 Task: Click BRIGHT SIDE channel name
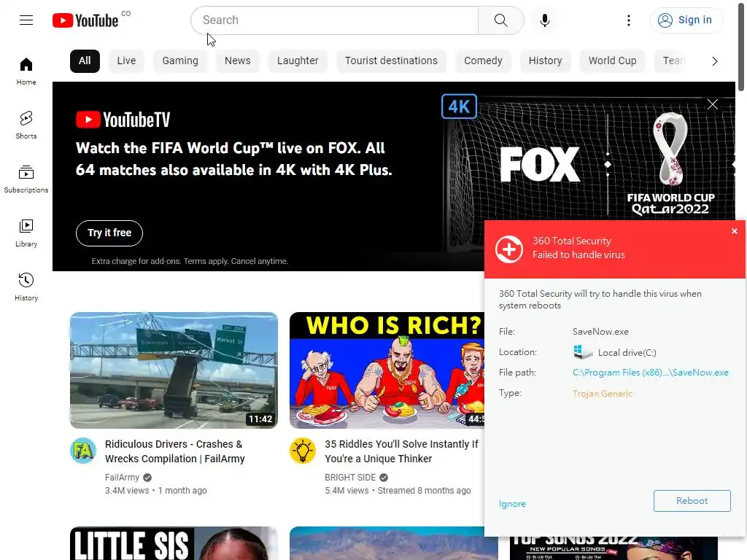point(350,477)
